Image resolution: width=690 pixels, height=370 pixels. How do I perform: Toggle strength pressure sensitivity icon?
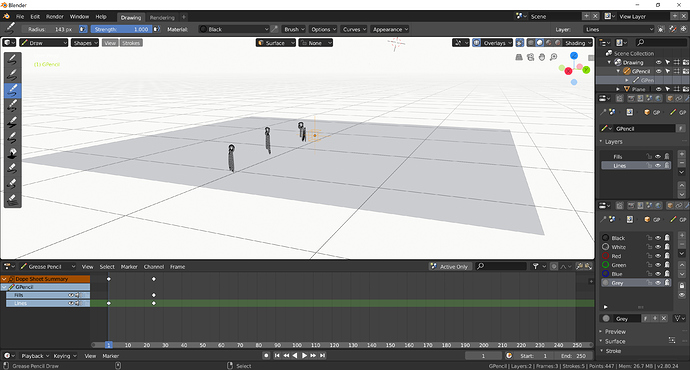(x=157, y=29)
